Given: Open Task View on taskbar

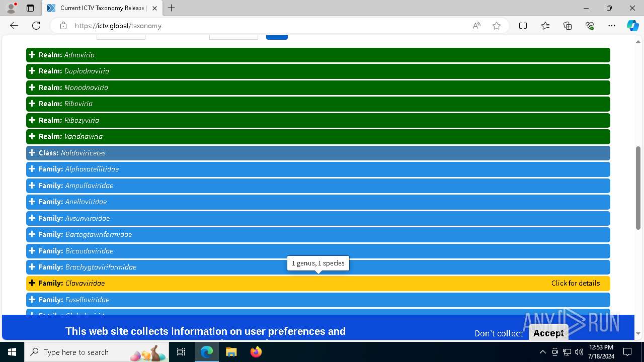Looking at the screenshot, I should pyautogui.click(x=181, y=352).
